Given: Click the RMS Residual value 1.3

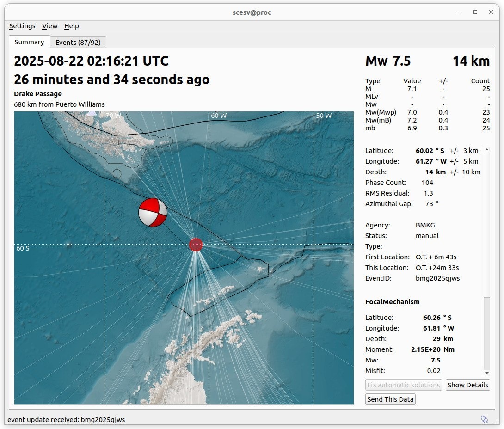Looking at the screenshot, I should (x=429, y=193).
